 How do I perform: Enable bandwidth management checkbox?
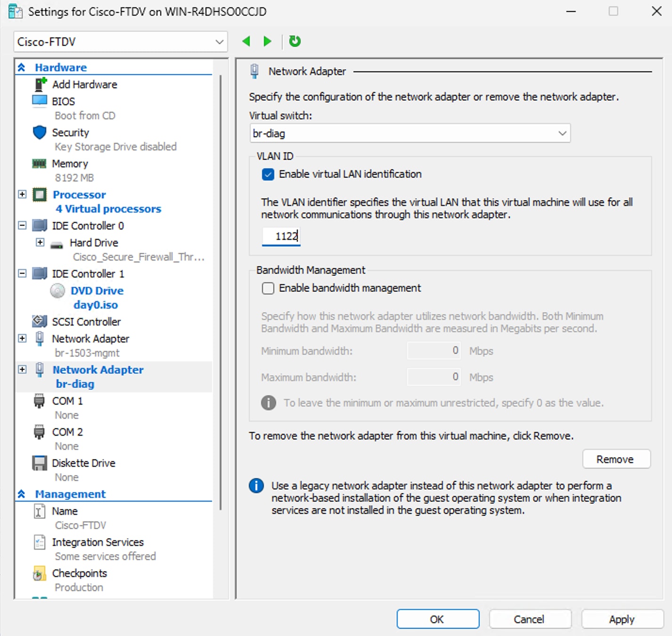[268, 288]
